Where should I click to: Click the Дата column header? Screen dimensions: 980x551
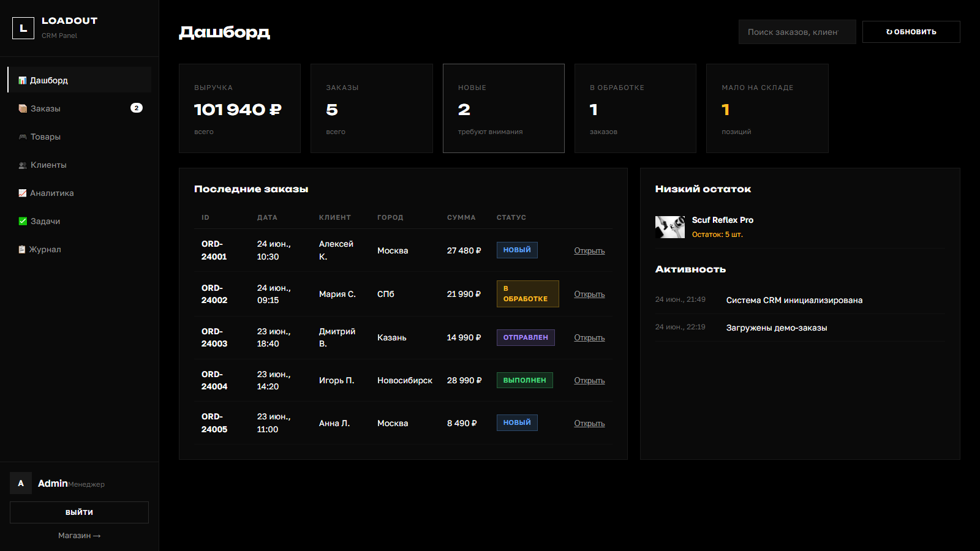pyautogui.click(x=267, y=217)
